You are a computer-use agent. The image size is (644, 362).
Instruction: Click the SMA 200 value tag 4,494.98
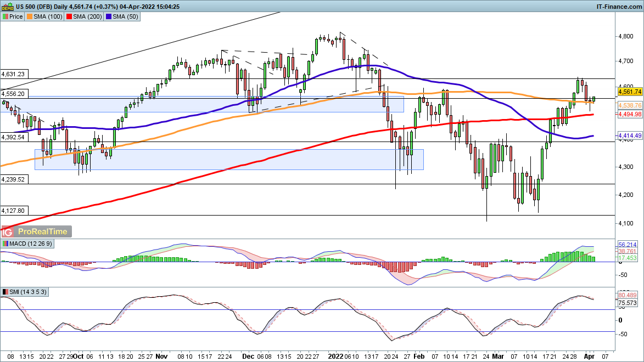630,114
